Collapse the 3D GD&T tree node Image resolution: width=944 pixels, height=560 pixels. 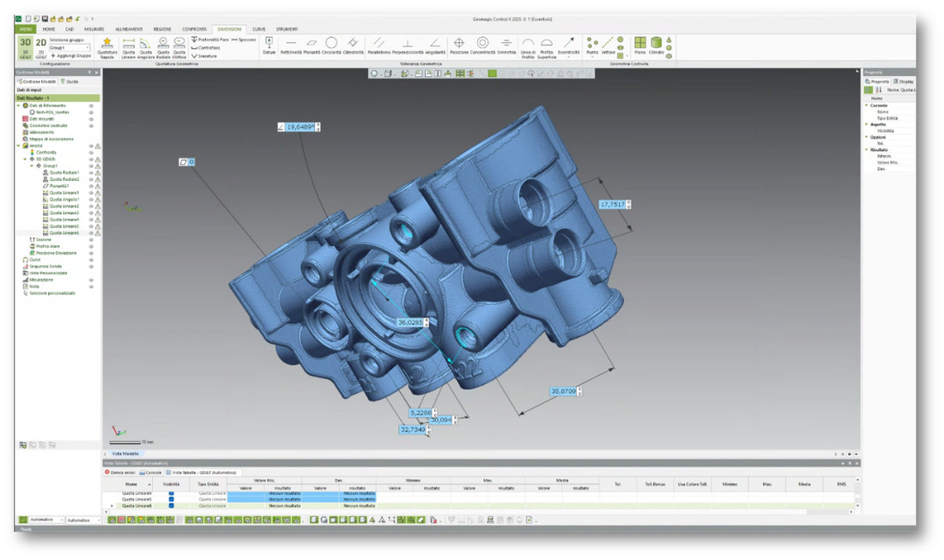point(25,159)
